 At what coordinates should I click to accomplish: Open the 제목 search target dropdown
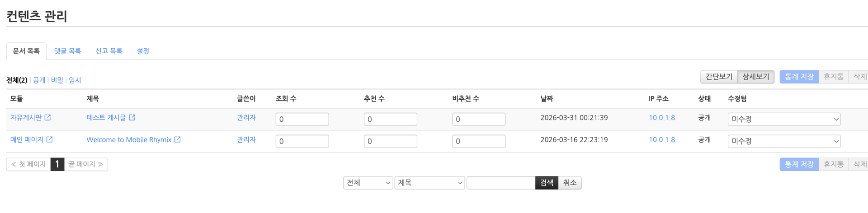[x=429, y=183]
